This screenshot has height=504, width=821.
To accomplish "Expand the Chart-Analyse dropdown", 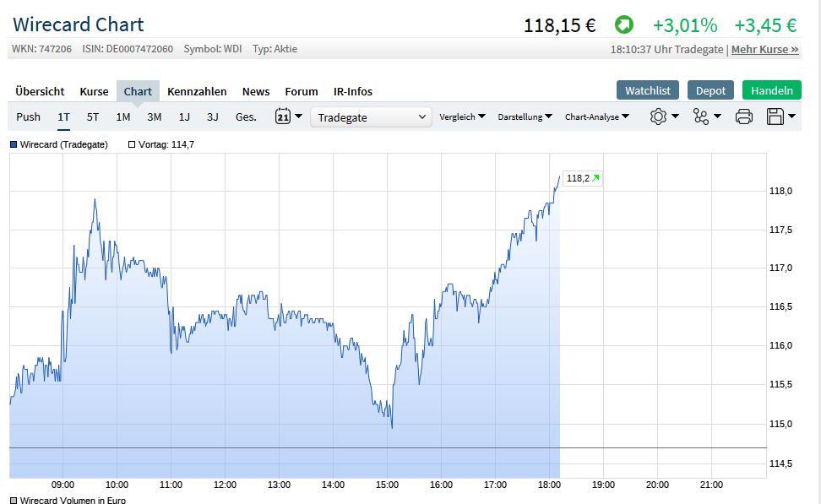I will pos(597,117).
